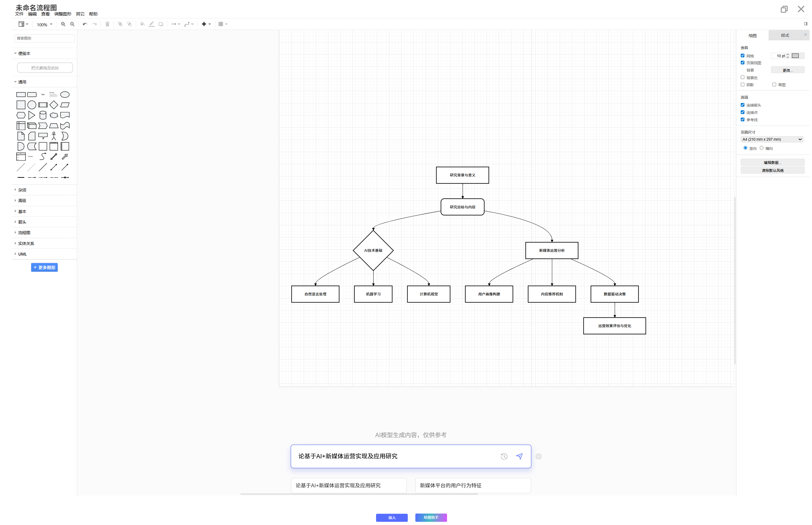
Task: Open the page size A4 dropdown
Action: (x=772, y=139)
